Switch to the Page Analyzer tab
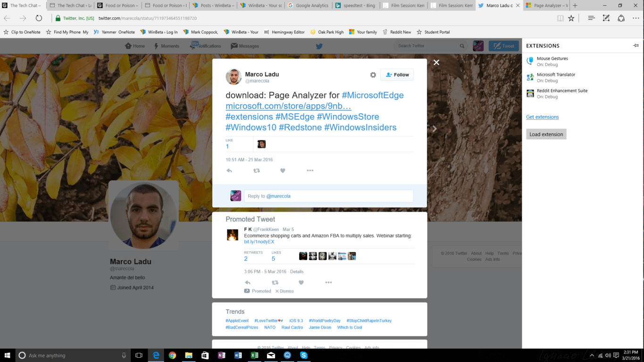The image size is (644, 362). point(546,6)
